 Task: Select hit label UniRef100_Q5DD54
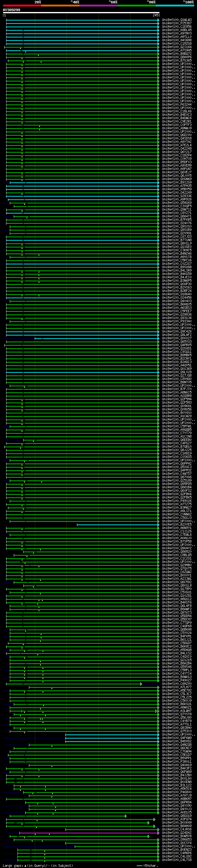pyautogui.click(x=177, y=616)
